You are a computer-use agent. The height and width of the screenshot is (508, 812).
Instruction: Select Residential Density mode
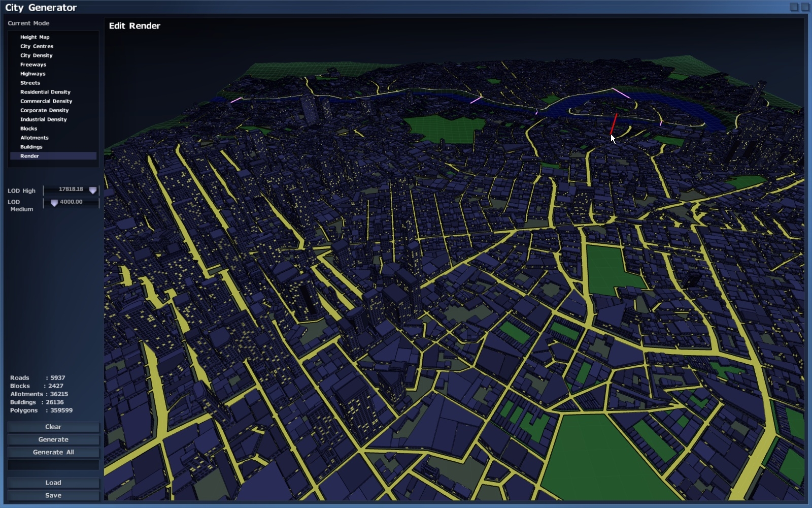[45, 92]
